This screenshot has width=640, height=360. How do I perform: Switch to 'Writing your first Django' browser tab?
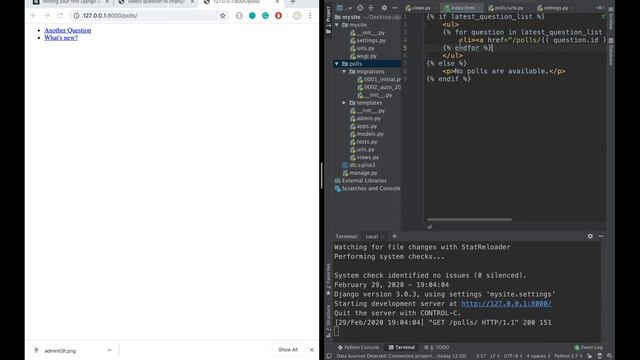(72, 2)
